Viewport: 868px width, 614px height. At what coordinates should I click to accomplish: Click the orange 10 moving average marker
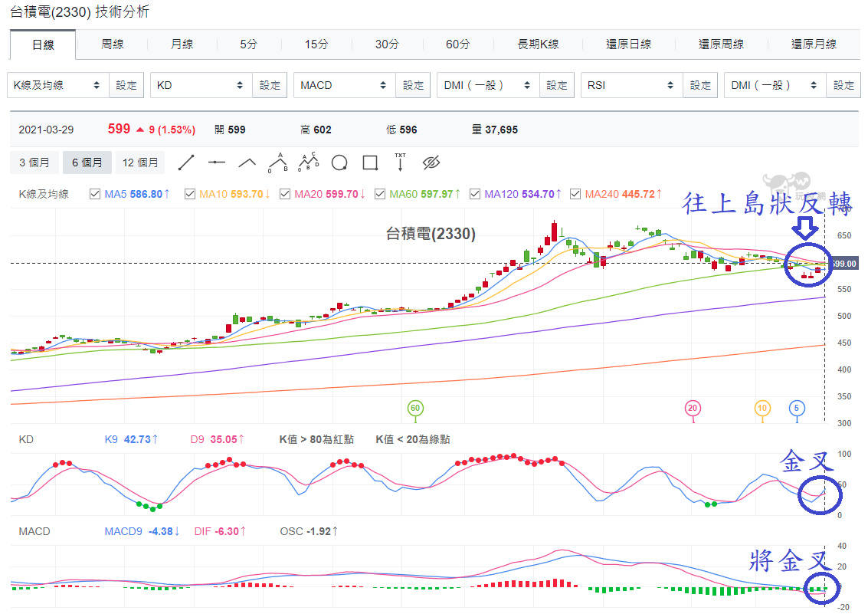point(762,409)
